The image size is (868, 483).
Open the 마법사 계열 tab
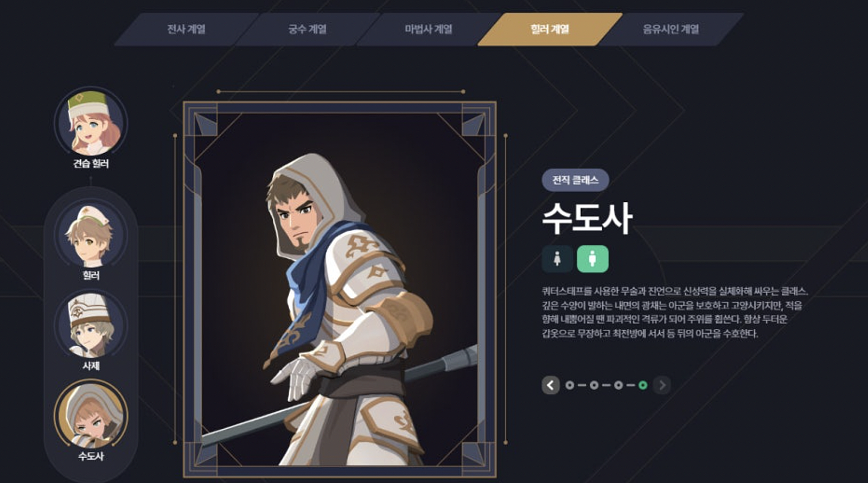(x=429, y=29)
